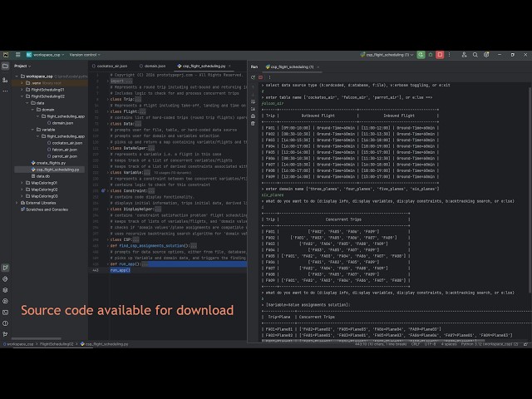Screen dimensions: 532x399
Task: Click workspace_csp breadcrumb in status bar
Action: (18, 344)
